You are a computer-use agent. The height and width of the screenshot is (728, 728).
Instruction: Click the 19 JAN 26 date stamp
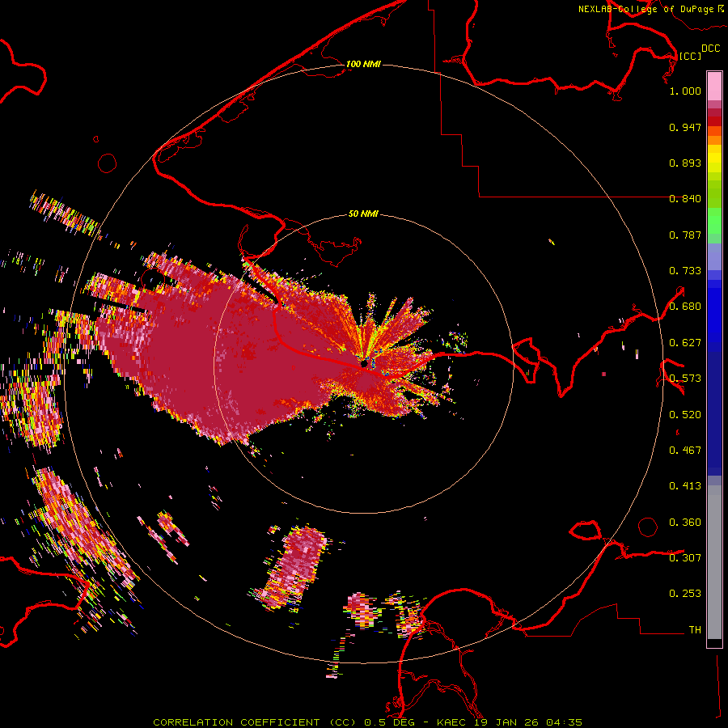coord(506,722)
